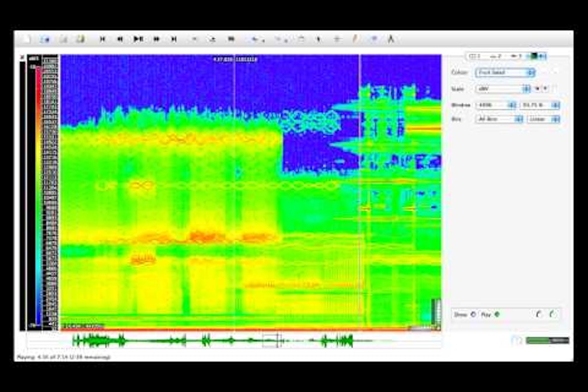This screenshot has width=588, height=392.
Task: Click the Play/Pause button in toolbar
Action: click(x=138, y=39)
